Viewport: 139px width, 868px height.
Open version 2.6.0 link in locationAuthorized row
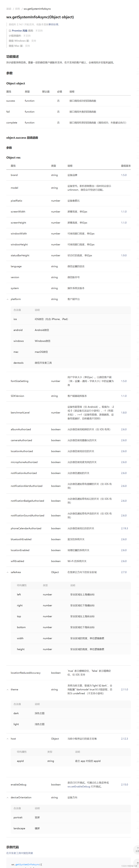pos(124,451)
